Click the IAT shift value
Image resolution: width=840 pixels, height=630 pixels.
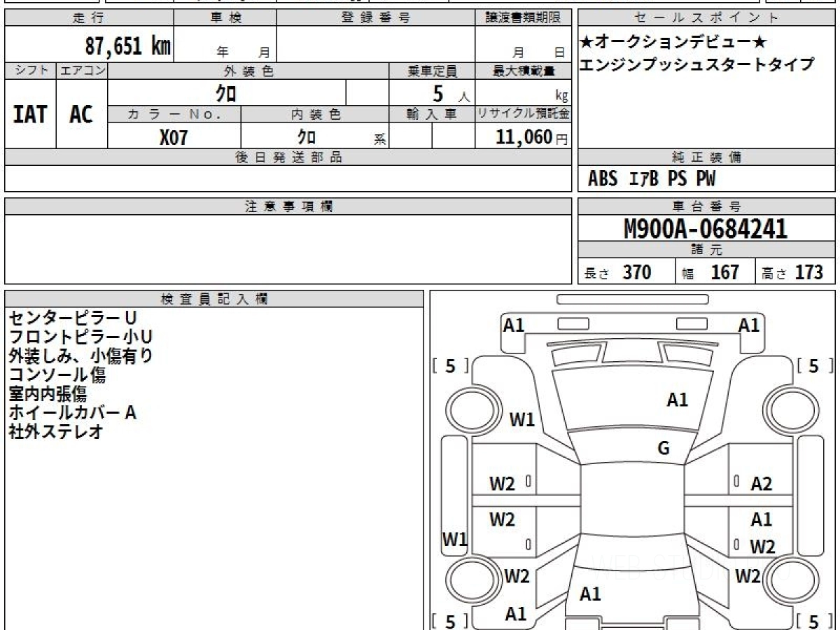30,114
